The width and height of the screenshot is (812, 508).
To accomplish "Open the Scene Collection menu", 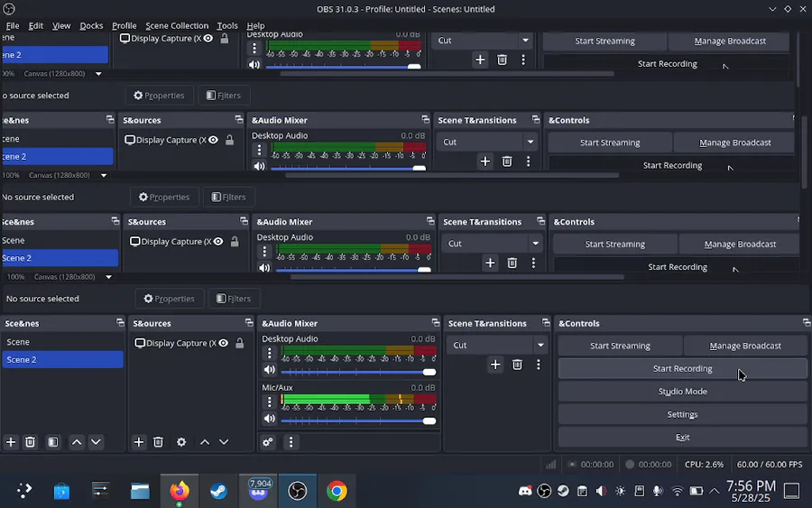I will click(177, 25).
